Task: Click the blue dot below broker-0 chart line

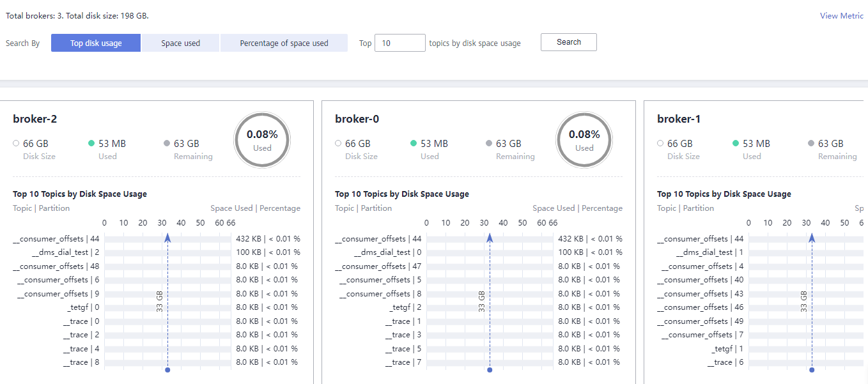Action: pos(490,370)
